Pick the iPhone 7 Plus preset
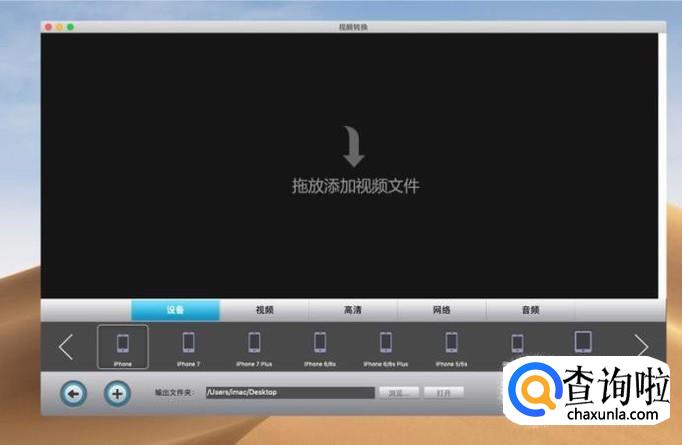 point(254,347)
